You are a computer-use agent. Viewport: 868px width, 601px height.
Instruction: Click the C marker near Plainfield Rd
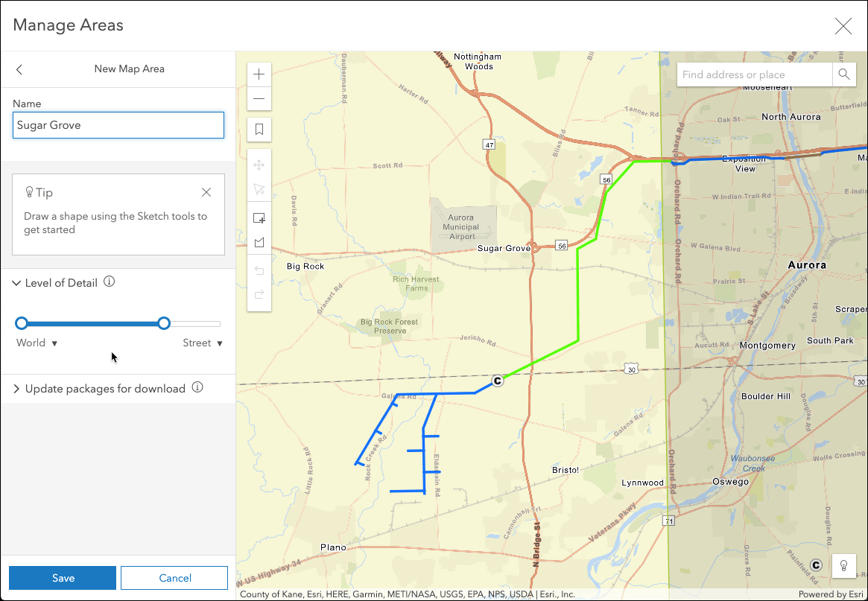[x=816, y=565]
